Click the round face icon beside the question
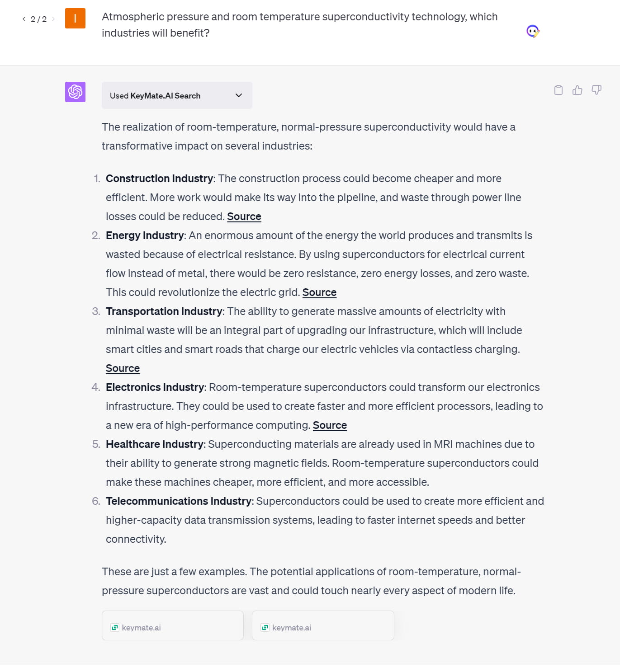 click(x=533, y=31)
